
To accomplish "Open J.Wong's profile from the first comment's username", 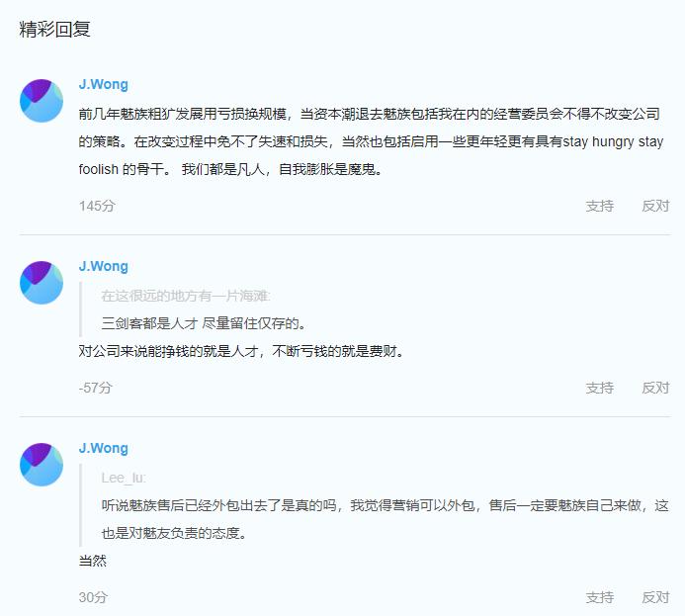I will [x=104, y=85].
